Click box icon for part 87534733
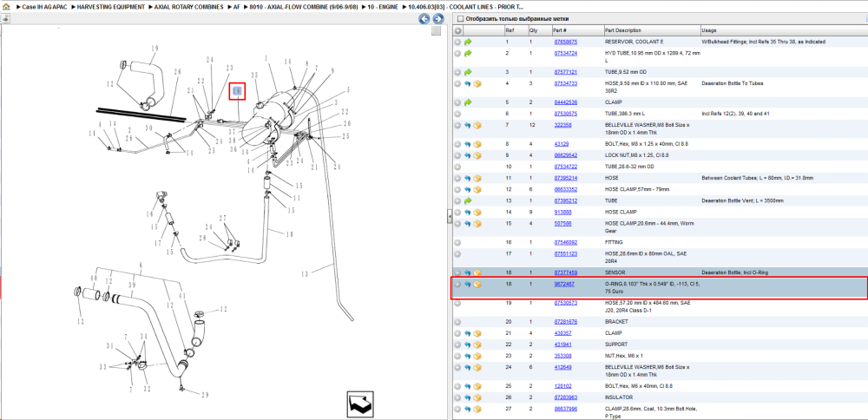 (x=477, y=83)
